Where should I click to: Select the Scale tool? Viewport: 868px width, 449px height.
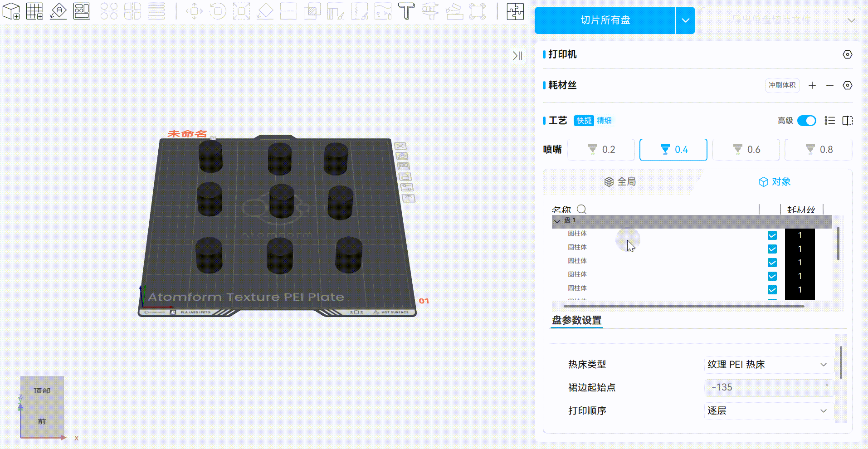pyautogui.click(x=241, y=11)
